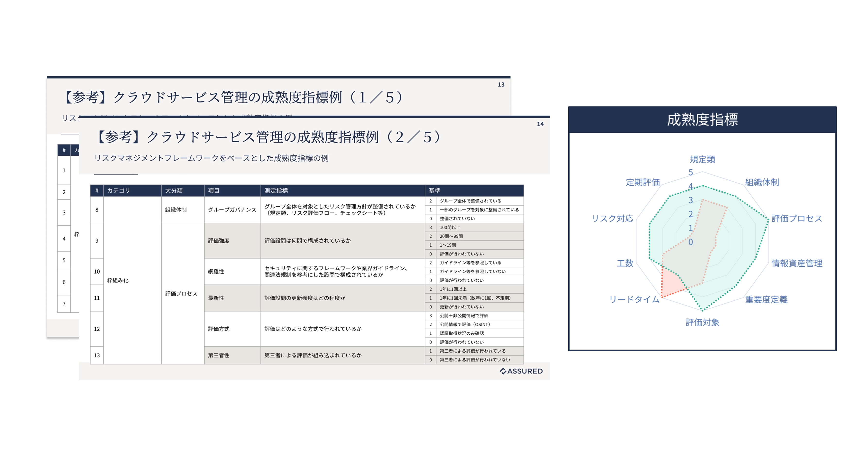Click 第三者による評価が組み込まれているか
This screenshot has width=868, height=457.
(313, 355)
